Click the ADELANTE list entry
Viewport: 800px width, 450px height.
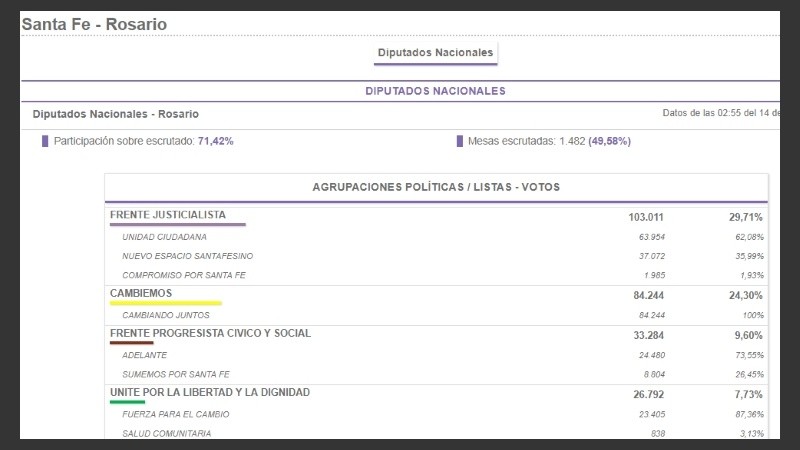[144, 354]
